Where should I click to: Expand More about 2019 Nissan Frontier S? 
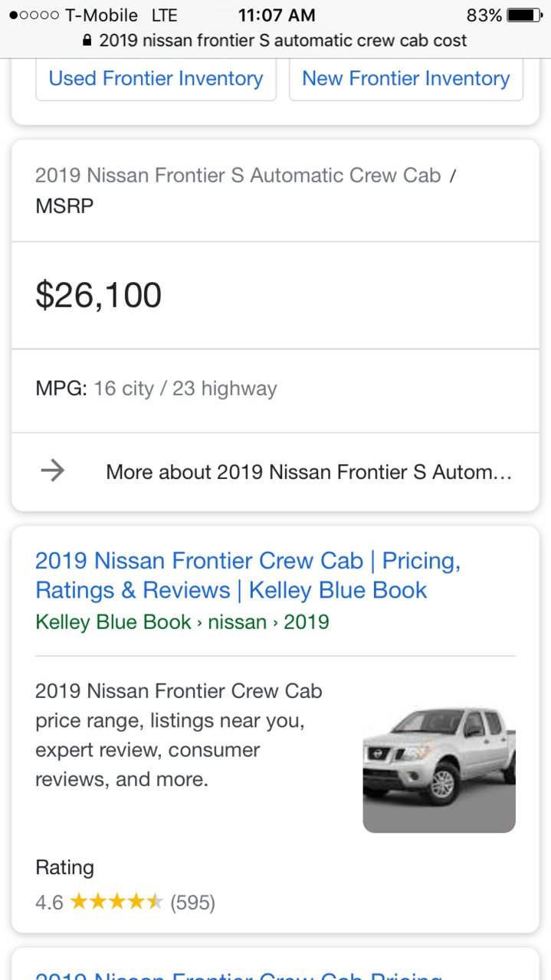pos(275,471)
